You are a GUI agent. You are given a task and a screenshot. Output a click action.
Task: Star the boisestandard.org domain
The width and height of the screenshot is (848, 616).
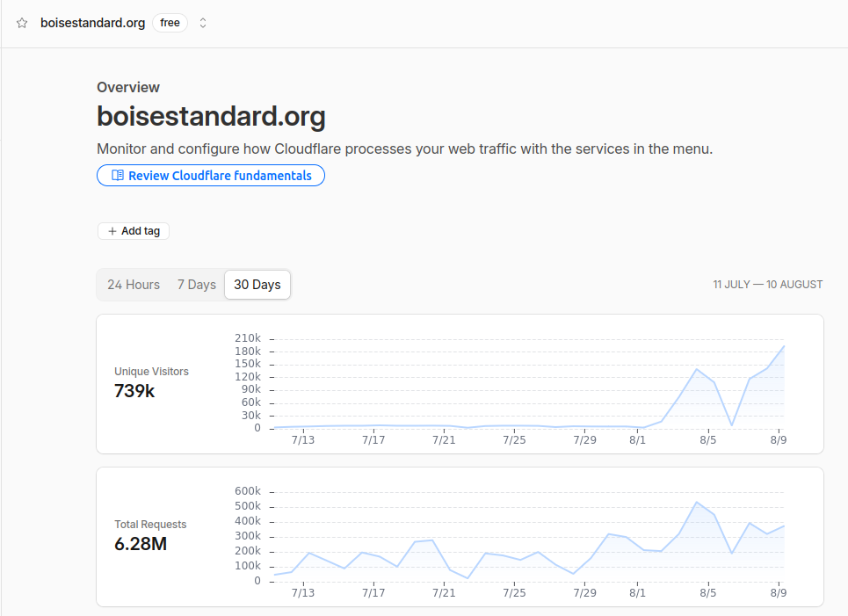[22, 23]
